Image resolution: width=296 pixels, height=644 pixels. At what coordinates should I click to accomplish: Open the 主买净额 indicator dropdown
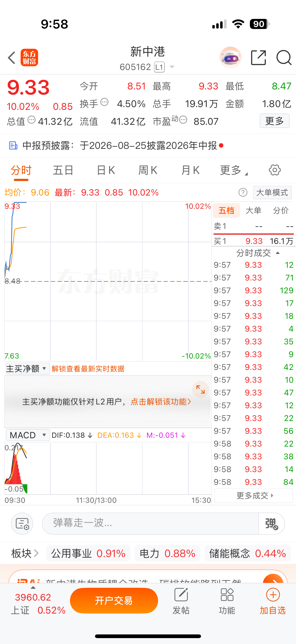pyautogui.click(x=27, y=368)
